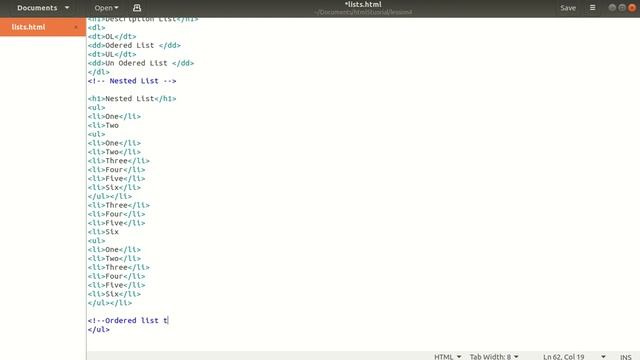The height and width of the screenshot is (360, 640).
Task: Click the UL dt line
Action: tap(112, 54)
